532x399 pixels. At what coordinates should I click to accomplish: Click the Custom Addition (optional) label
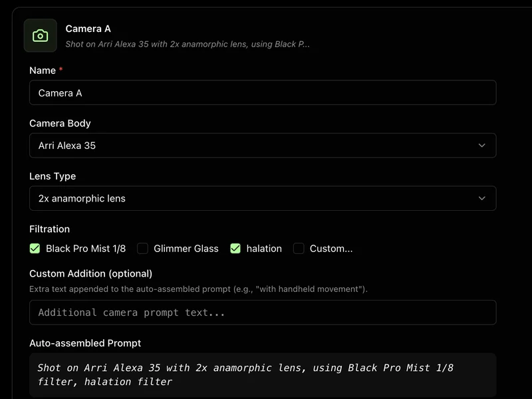pyautogui.click(x=90, y=273)
